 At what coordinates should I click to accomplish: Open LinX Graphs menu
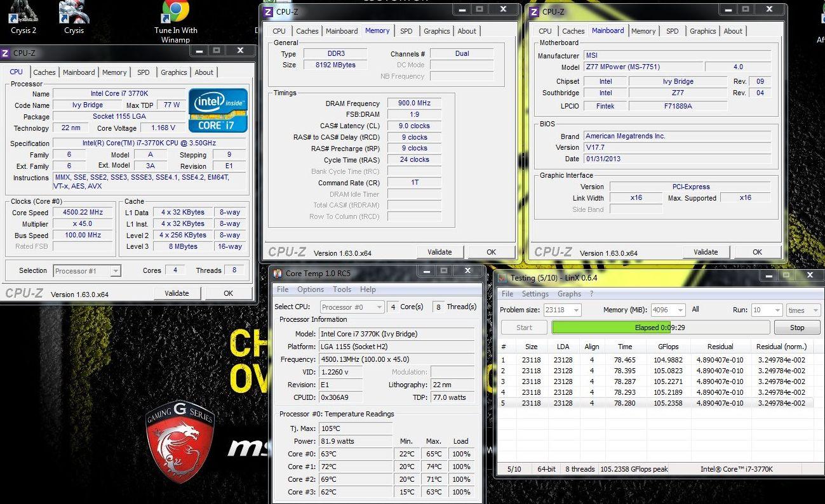click(569, 294)
